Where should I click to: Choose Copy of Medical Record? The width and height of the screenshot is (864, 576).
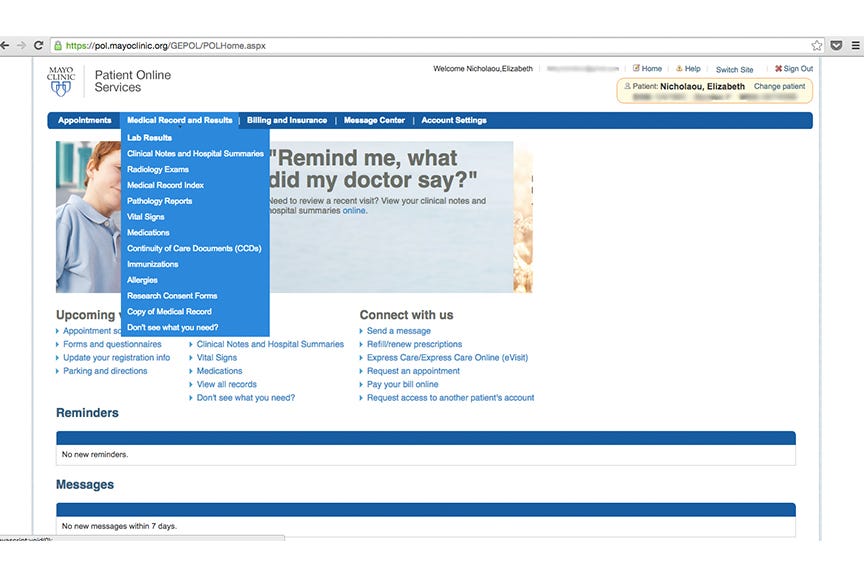tap(169, 312)
